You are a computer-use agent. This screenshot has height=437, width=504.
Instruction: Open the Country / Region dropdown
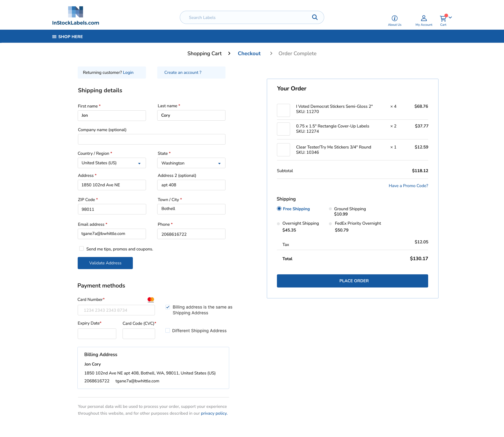coord(112,163)
